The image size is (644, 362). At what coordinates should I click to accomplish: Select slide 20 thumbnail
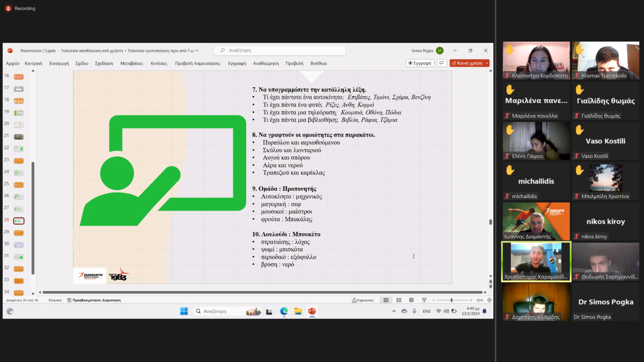coord(19,124)
